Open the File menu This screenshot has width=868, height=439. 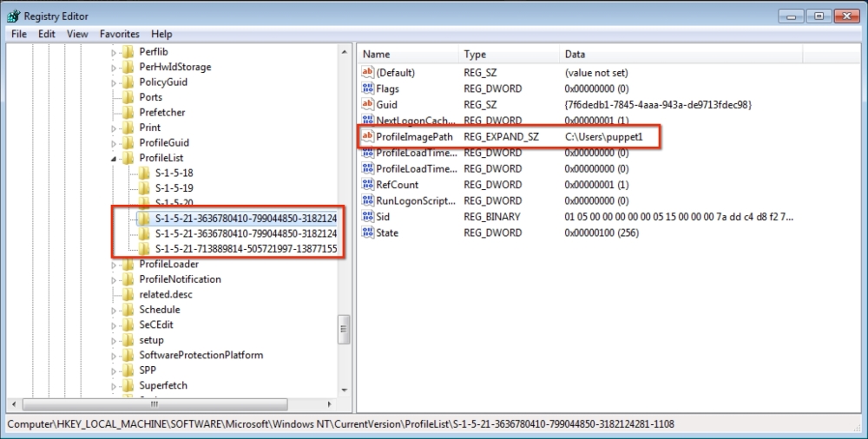click(x=19, y=34)
